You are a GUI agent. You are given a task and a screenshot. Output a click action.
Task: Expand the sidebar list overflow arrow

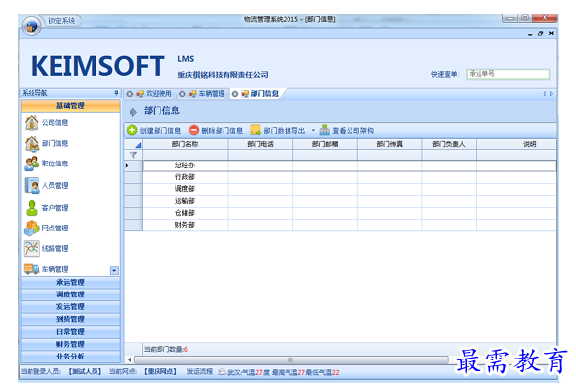(114, 271)
